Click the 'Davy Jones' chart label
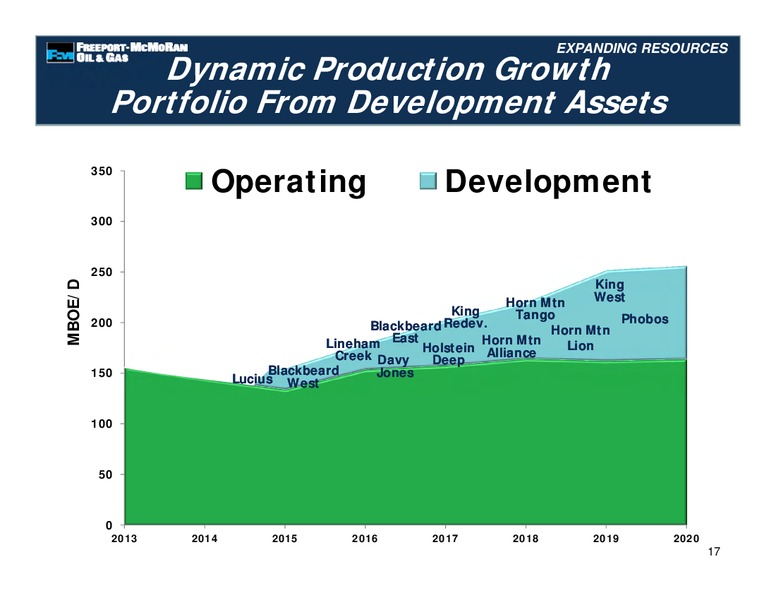776x600 pixels. click(394, 366)
